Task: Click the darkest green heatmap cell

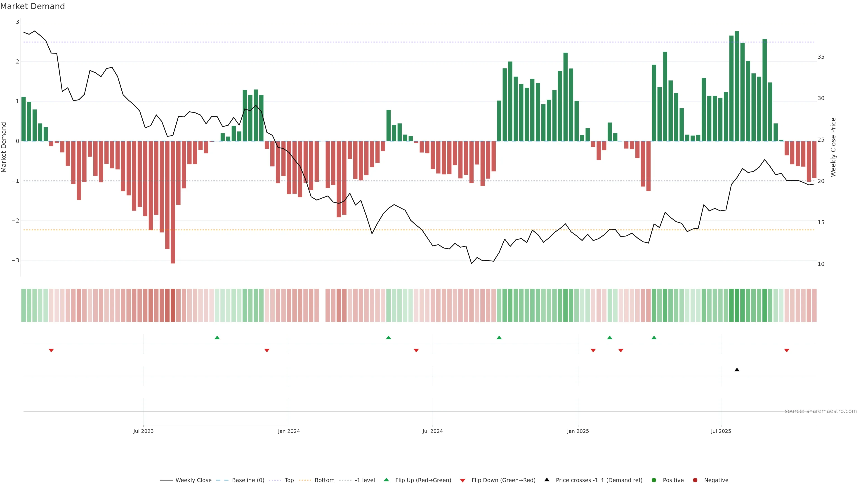Action: (737, 305)
